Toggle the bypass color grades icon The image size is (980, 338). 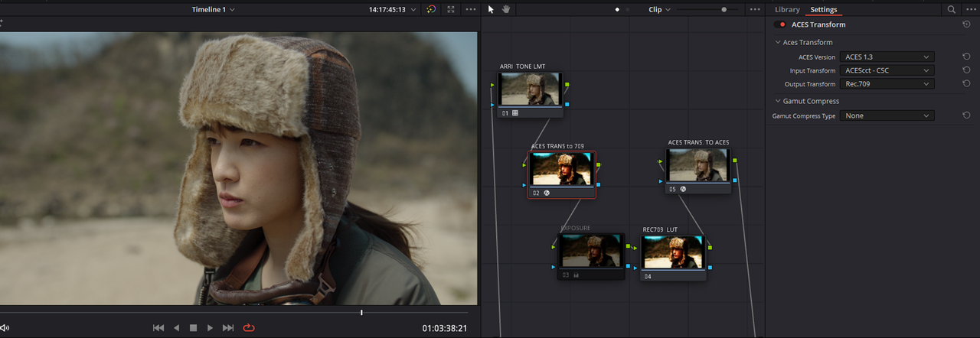431,9
